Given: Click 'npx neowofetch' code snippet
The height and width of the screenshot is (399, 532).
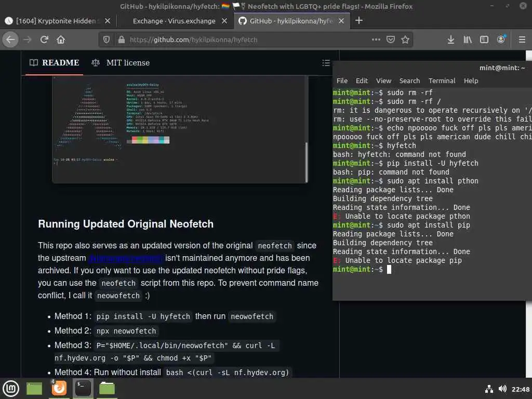Looking at the screenshot, I should click(126, 331).
